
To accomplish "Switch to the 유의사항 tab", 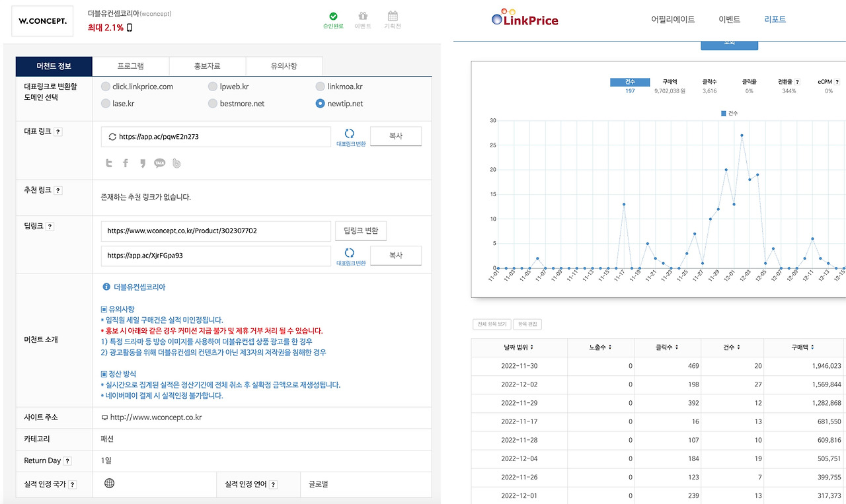I will [x=284, y=66].
